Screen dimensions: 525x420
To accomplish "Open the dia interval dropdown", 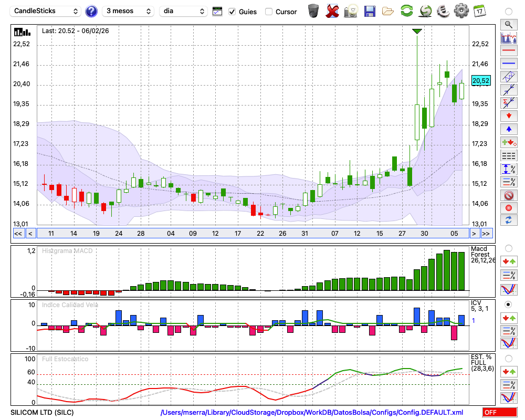I will pos(183,11).
